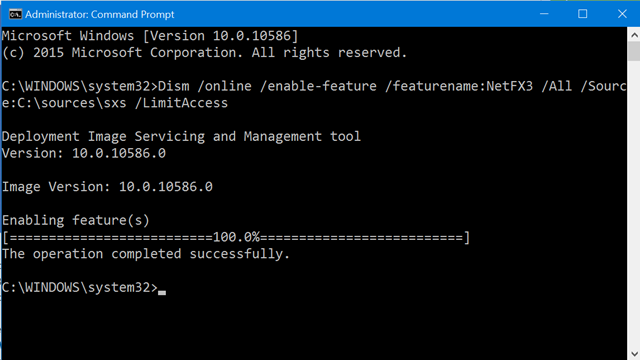Click the 100.0% progress bar line
640x360 pixels.
[x=236, y=237]
